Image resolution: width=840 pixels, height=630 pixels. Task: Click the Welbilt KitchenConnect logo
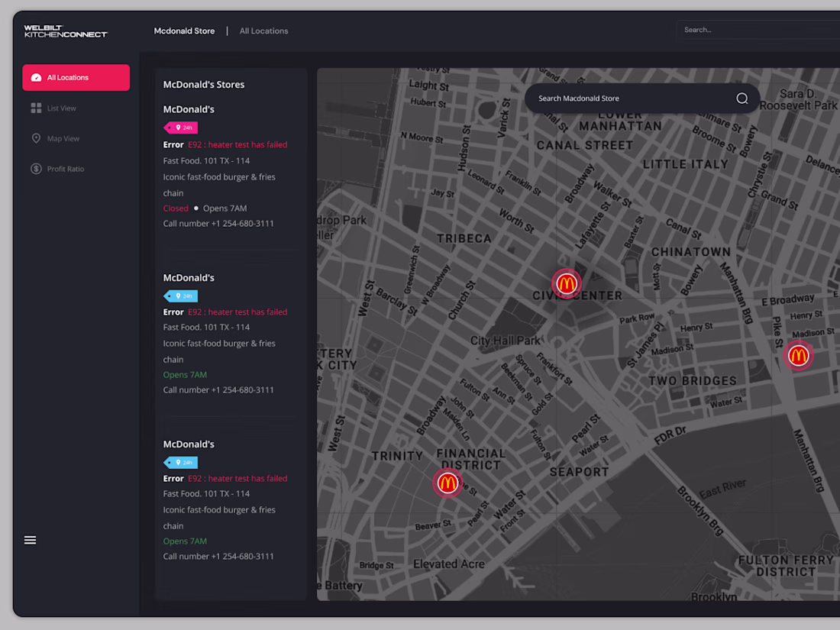click(66, 31)
